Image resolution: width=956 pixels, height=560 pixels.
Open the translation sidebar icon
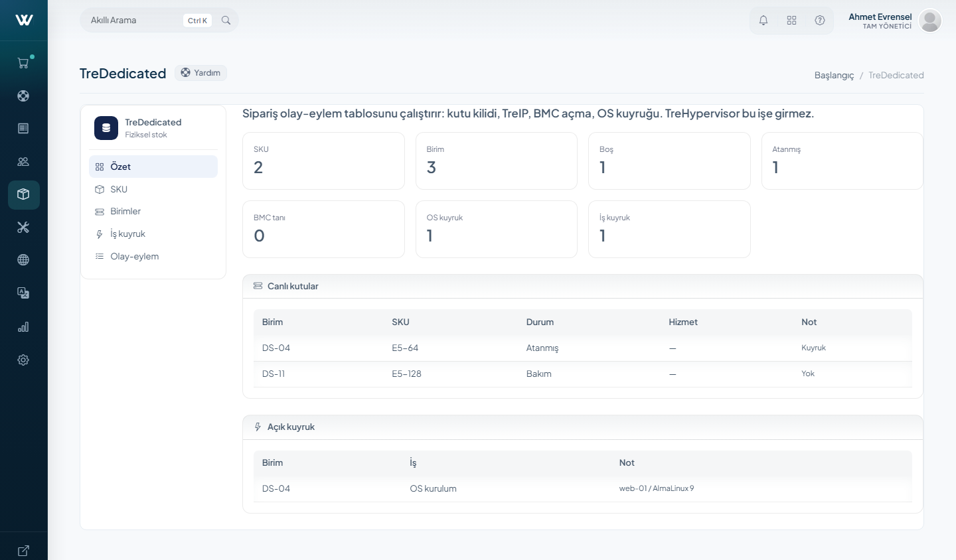click(x=23, y=293)
